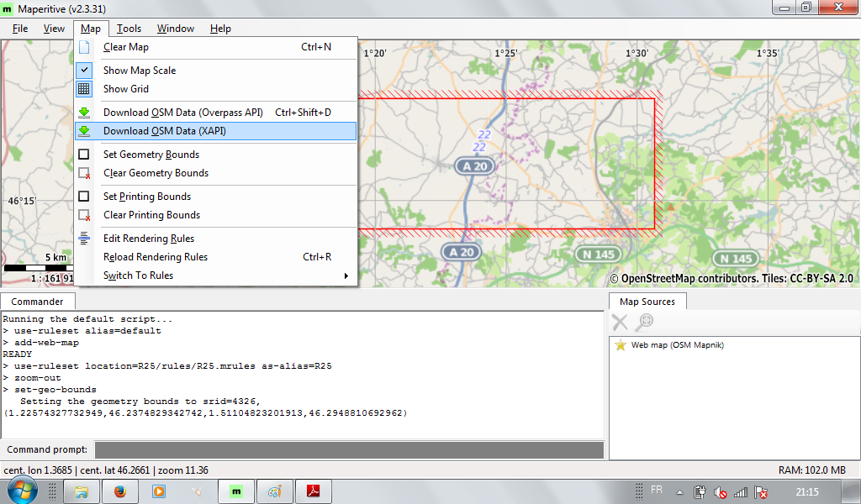Screen dimensions: 861x504
Task: Select Web map (OSM Mapnik) source
Action: point(677,345)
